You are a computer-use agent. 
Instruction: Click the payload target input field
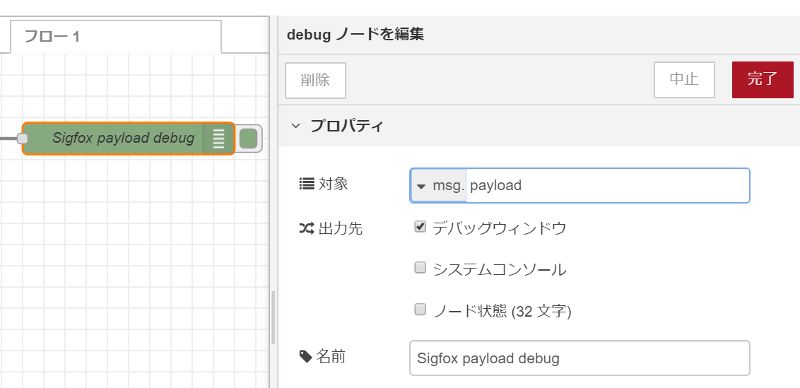607,186
